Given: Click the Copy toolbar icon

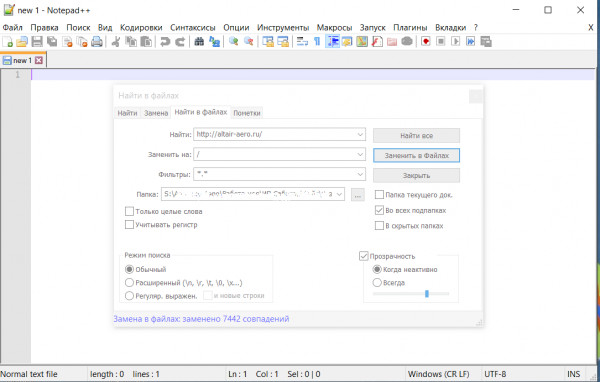Looking at the screenshot, I should 131,41.
